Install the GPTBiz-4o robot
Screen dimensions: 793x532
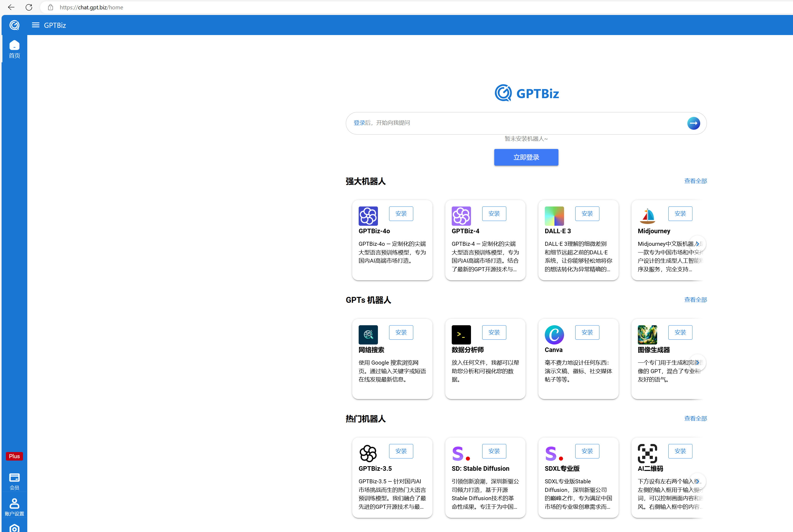(401, 213)
